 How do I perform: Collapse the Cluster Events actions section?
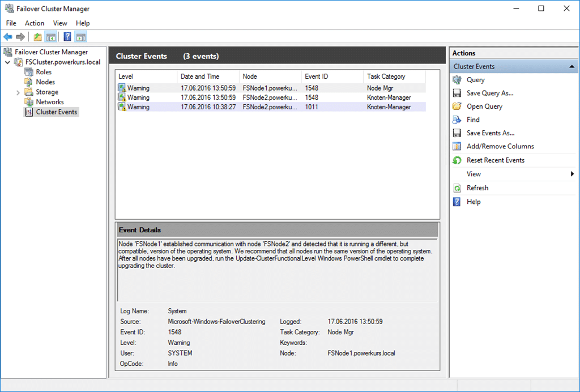click(572, 67)
